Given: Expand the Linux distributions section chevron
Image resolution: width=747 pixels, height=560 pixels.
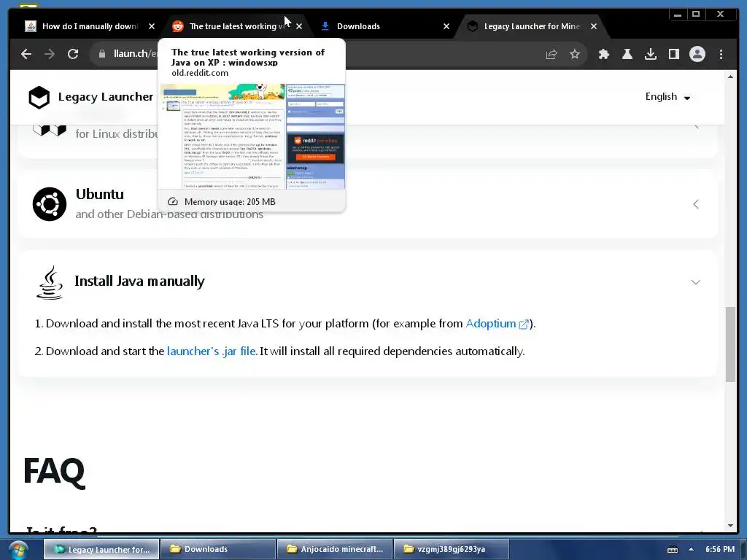Looking at the screenshot, I should pos(695,127).
